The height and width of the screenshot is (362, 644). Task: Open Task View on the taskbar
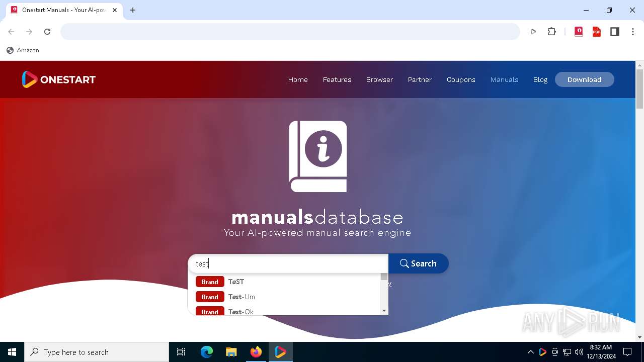(181, 352)
